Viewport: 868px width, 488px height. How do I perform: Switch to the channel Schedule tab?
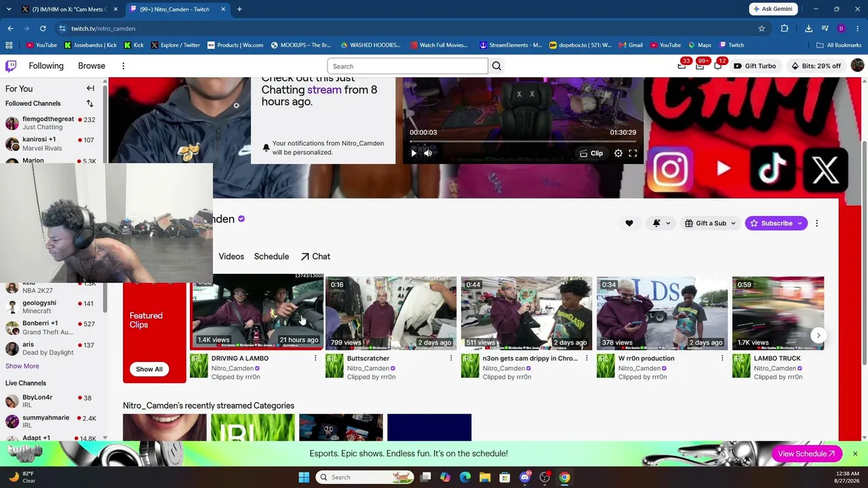(x=271, y=256)
